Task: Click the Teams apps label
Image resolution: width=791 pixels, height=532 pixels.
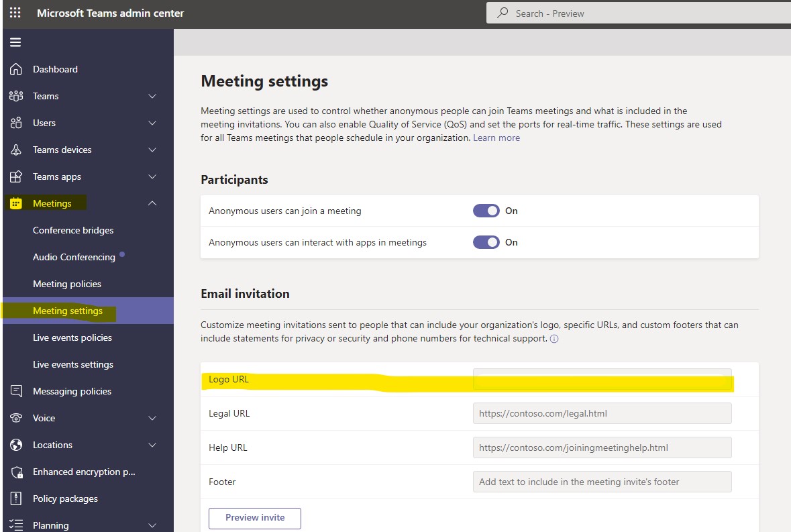Action: (57, 176)
